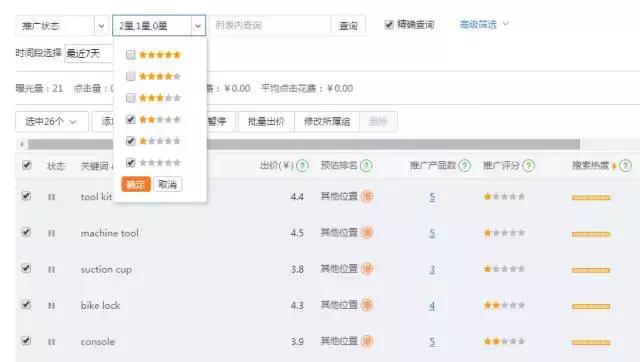Click the horizontal scrollbar above the table
Screen dimensions: 640x362
pyautogui.click(x=304, y=144)
